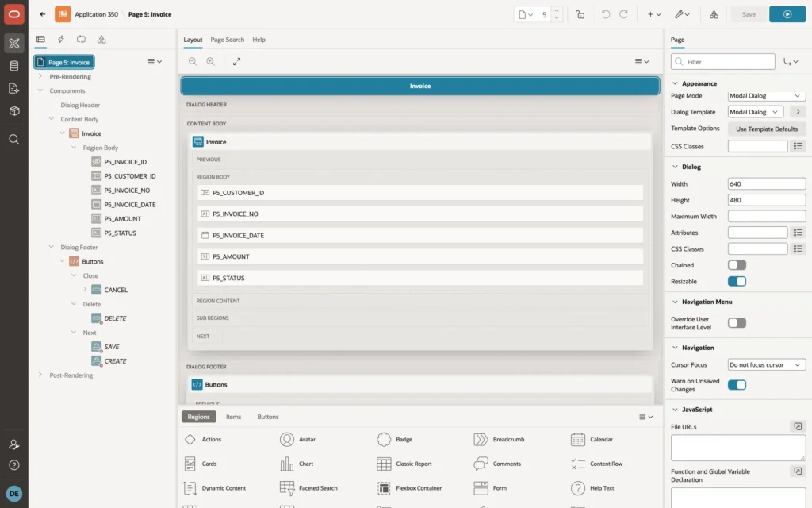The width and height of the screenshot is (812, 508).
Task: Open App Builder from left sidebar
Action: coord(14,44)
